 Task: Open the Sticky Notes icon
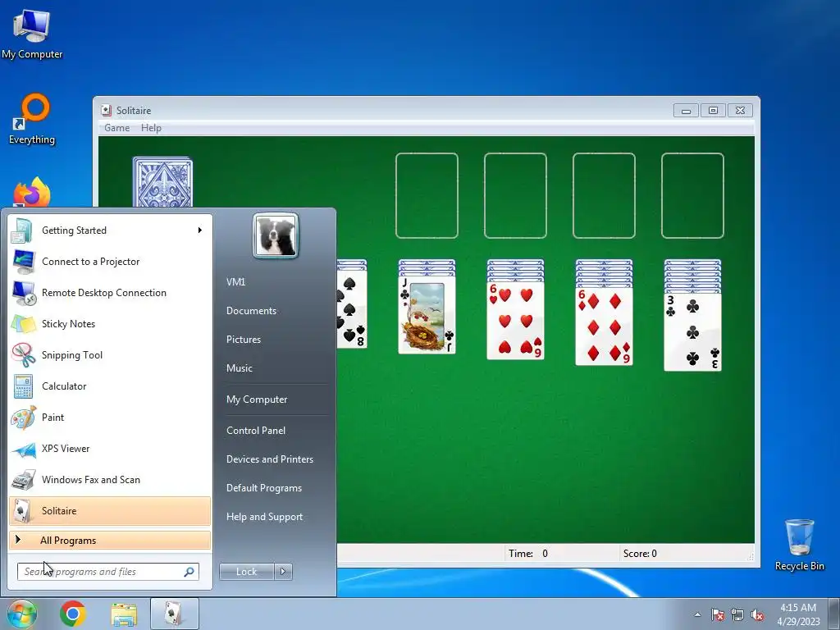[23, 323]
